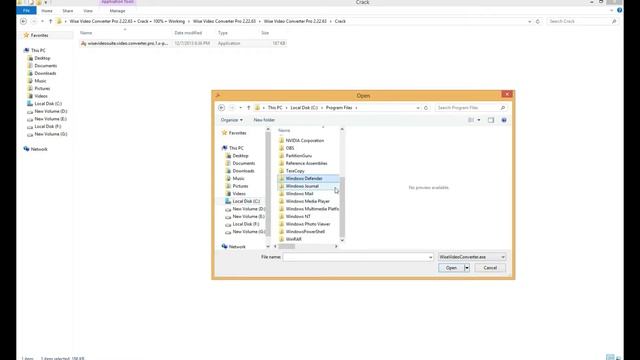Viewport: 640px width, 360px height.
Task: Sort by Name column in Open dialog
Action: tap(284, 131)
